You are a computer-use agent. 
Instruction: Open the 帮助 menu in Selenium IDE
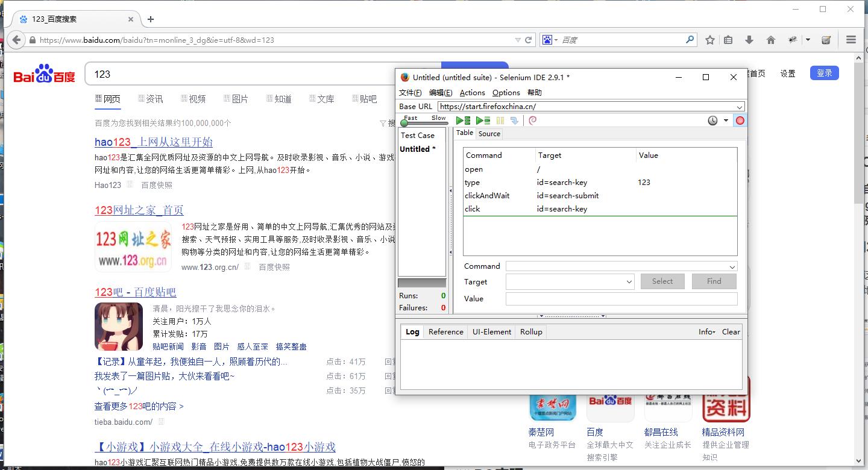(535, 93)
